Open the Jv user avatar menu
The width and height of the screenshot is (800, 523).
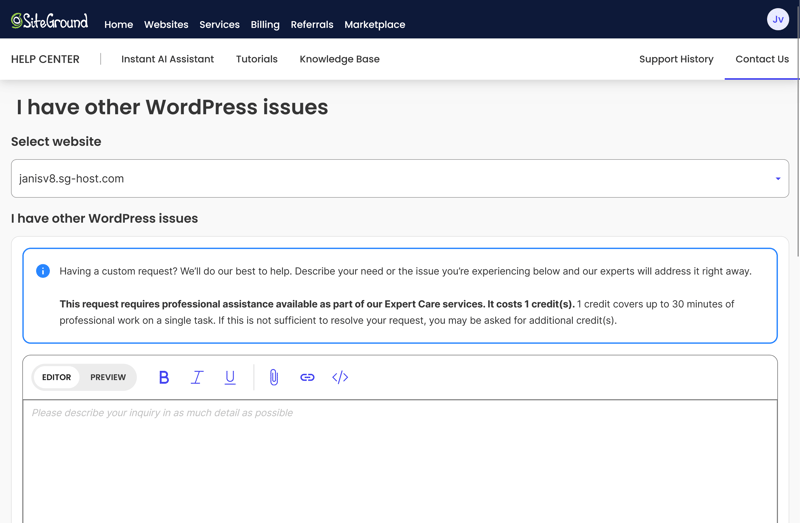pos(778,19)
